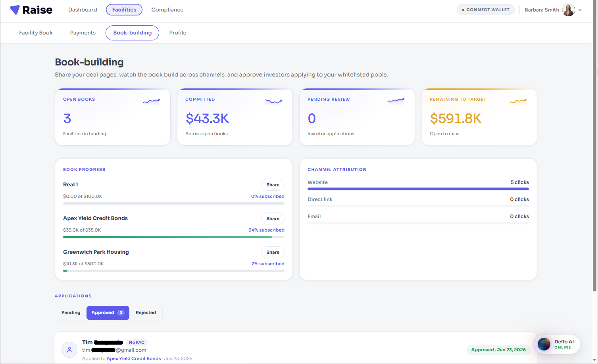Click the Direct link channel bar

tap(418, 206)
